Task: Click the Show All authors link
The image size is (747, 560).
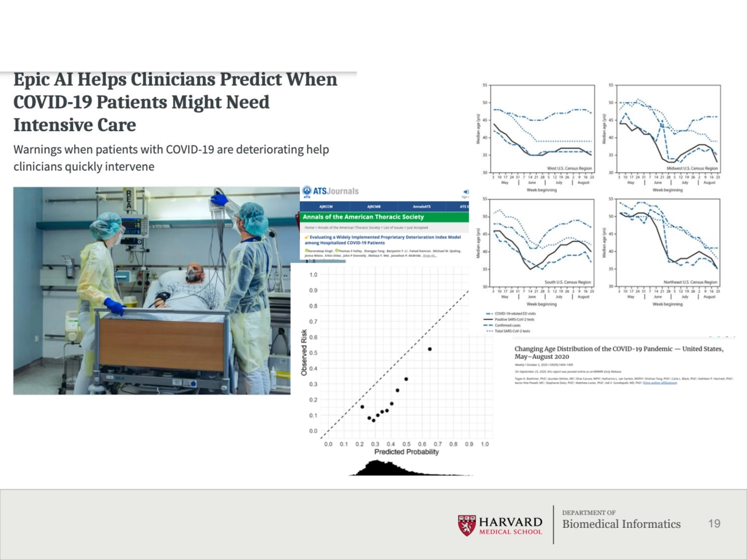Action: coord(430,256)
